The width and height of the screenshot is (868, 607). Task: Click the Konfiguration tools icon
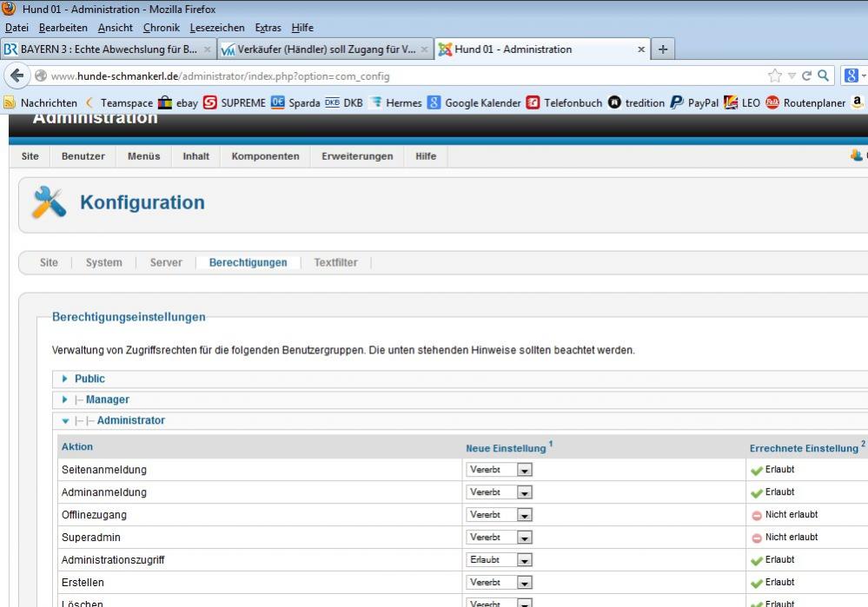[49, 203]
